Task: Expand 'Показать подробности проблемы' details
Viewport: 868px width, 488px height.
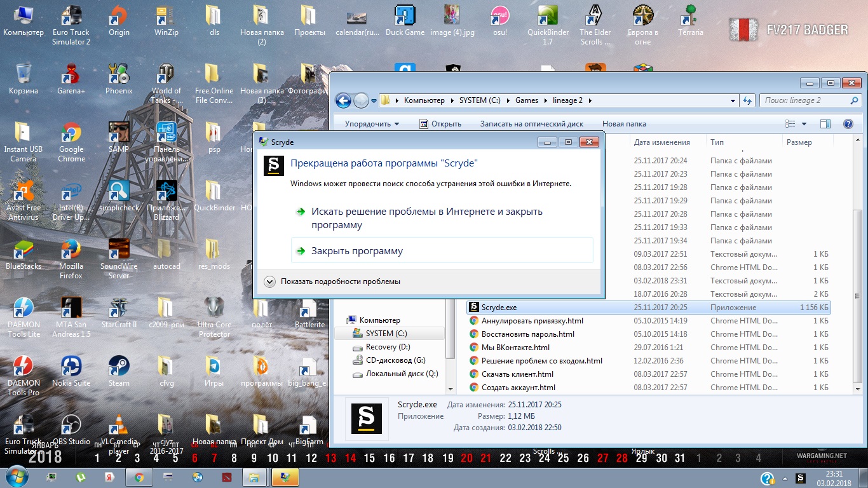Action: (269, 281)
